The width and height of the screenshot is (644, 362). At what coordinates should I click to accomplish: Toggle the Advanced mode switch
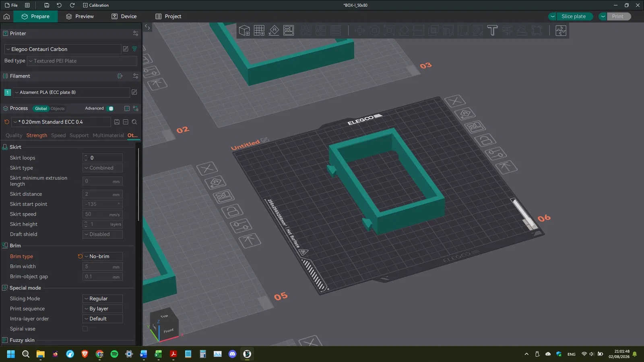pos(111,109)
